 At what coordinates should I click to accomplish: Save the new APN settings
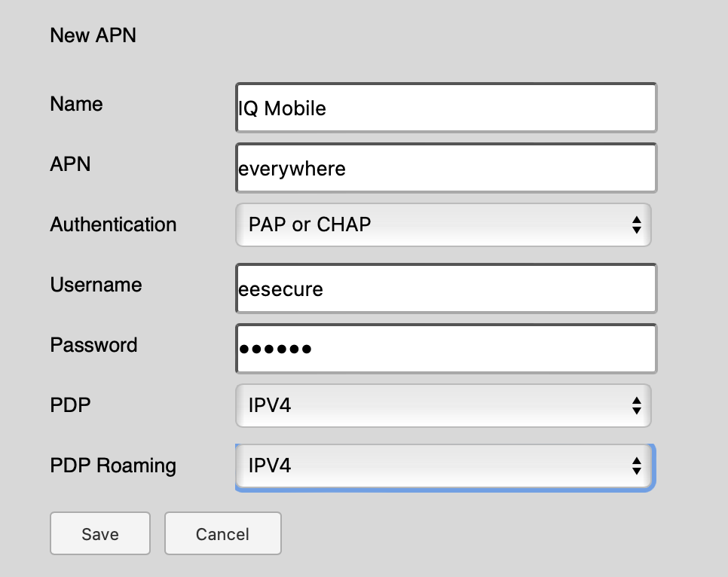[x=99, y=533]
